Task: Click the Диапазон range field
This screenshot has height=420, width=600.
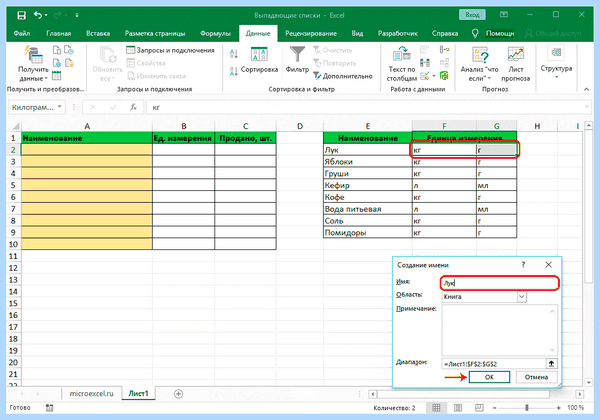Action: [x=494, y=364]
